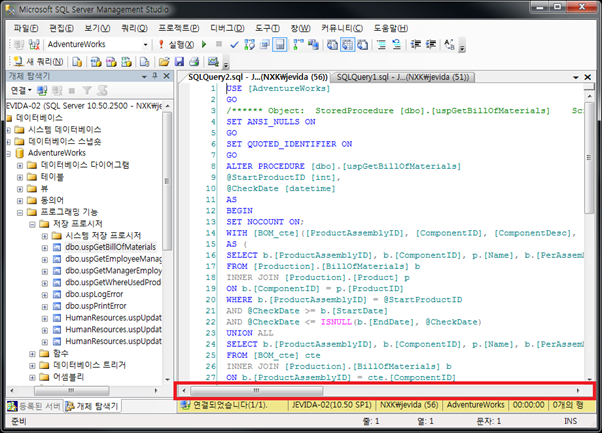Uncomment the selected lines

tap(397, 45)
